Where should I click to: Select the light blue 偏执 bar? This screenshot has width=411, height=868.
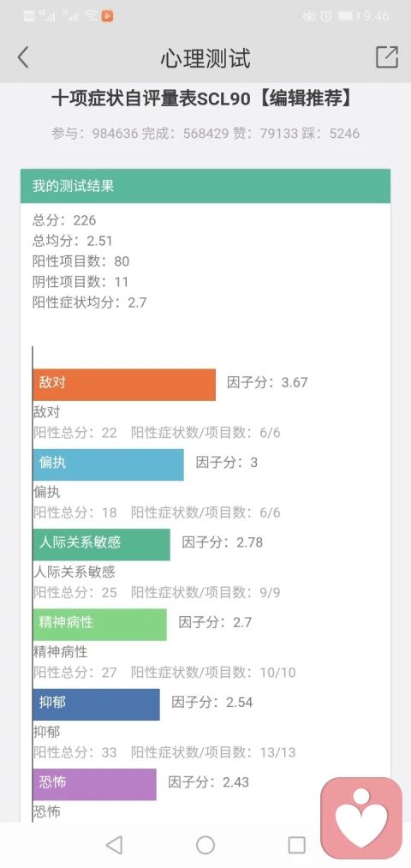click(109, 464)
